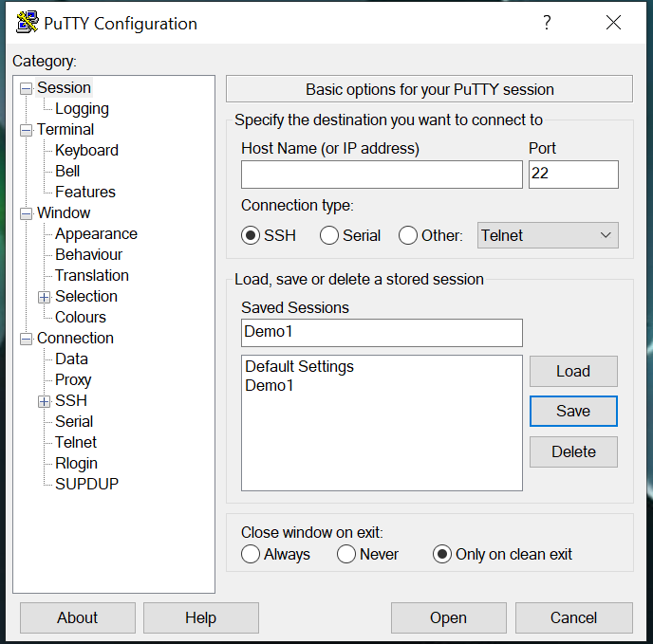Viewport: 653px width, 644px height.
Task: Close the PuTTY Configuration window
Action: coord(613,23)
